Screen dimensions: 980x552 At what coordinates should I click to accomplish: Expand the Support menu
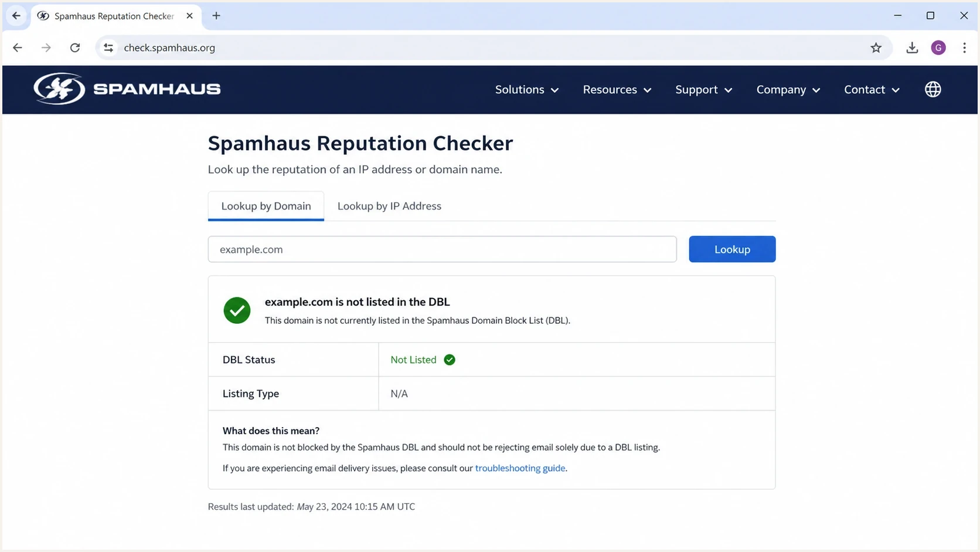tap(703, 90)
